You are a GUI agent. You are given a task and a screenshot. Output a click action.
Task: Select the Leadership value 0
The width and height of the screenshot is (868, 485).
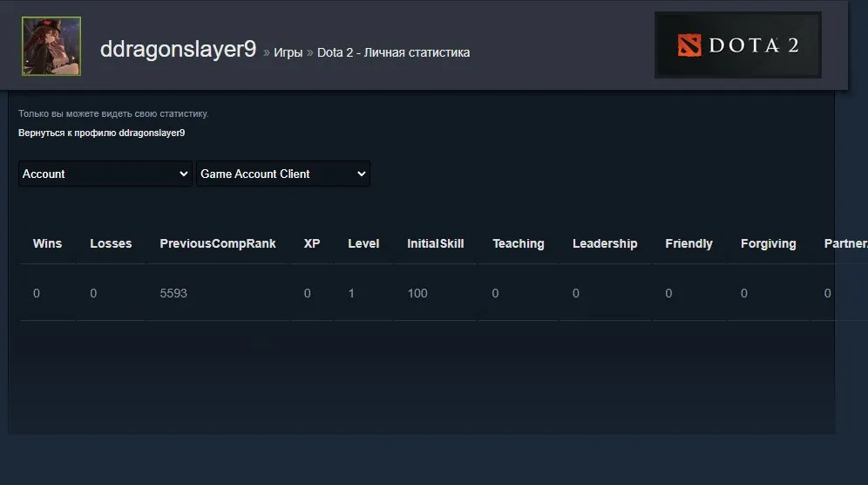pos(576,293)
